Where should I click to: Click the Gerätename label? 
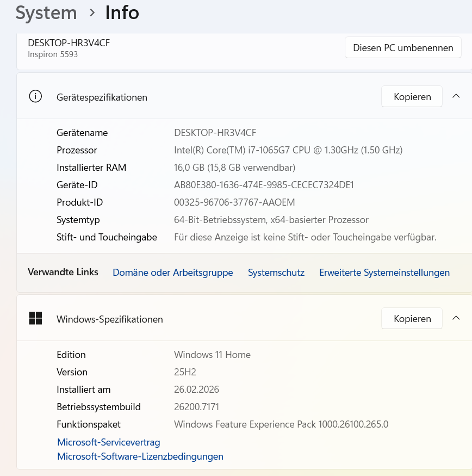click(82, 133)
